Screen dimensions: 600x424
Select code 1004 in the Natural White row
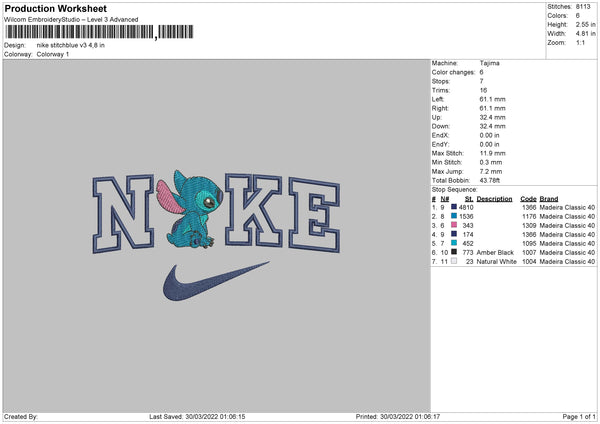tap(529, 262)
